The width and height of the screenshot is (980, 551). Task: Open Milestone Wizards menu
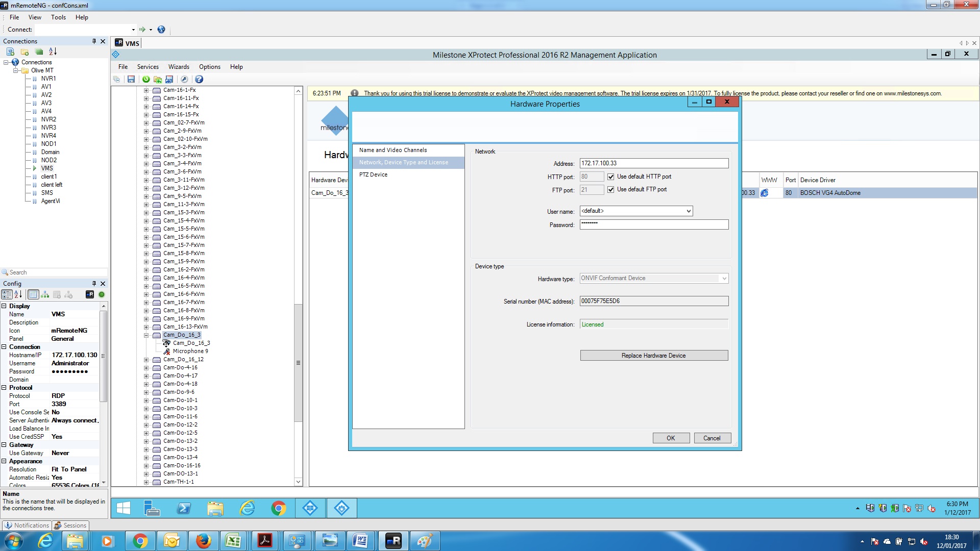(x=179, y=67)
